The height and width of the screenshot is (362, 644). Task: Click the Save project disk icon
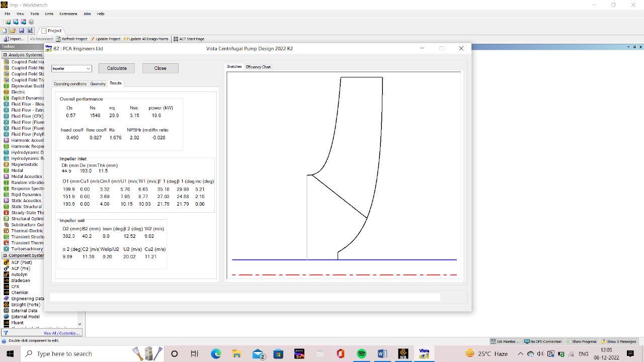point(21,31)
